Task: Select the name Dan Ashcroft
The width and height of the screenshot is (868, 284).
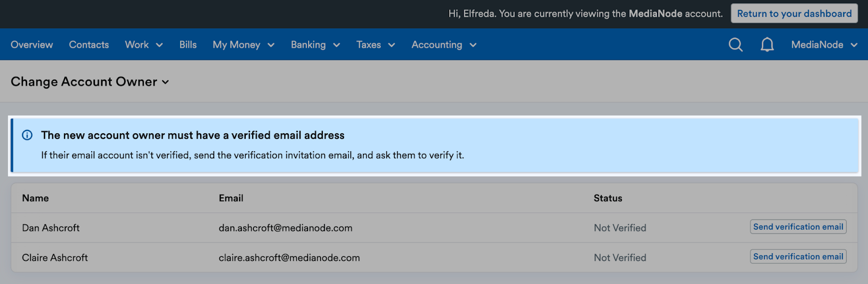Action: (x=51, y=228)
